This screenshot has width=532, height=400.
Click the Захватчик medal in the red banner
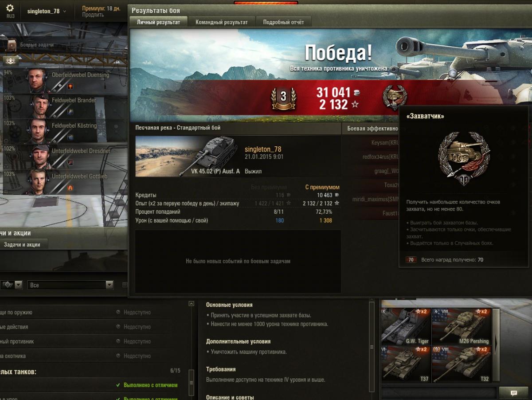[x=394, y=98]
